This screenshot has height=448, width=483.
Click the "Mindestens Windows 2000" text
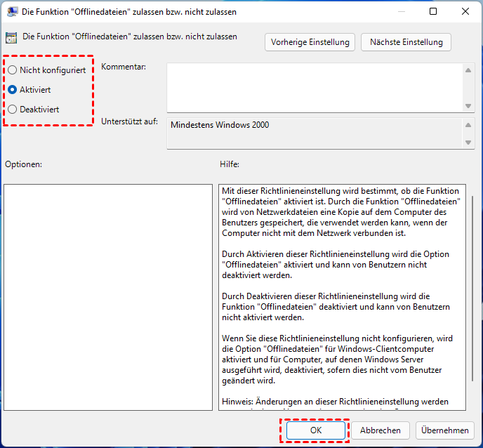220,125
